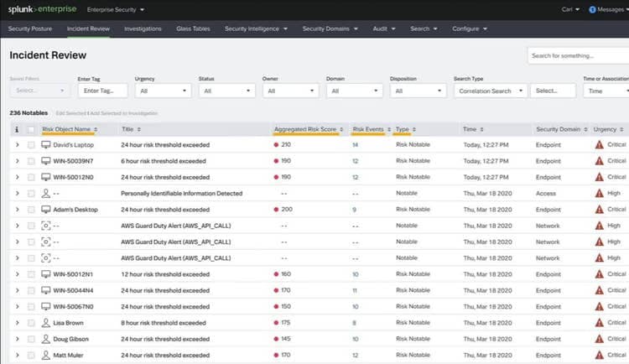Screen dimensions: 629x364
Task: Open the Urgency filter dropdown
Action: 161,91
